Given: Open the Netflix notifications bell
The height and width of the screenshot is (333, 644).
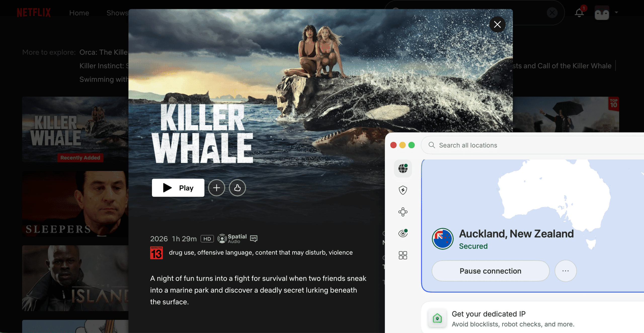Looking at the screenshot, I should pyautogui.click(x=579, y=12).
